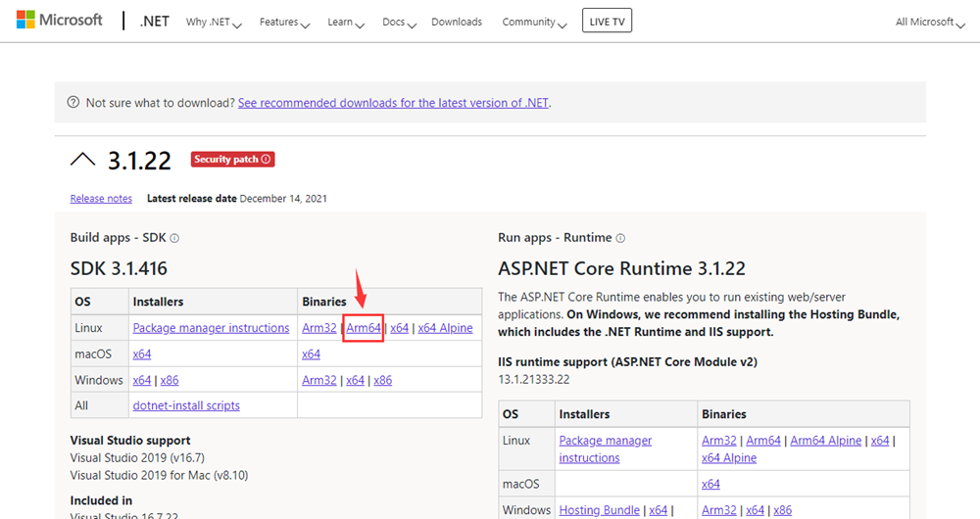Viewport: 980px width, 519px height.
Task: Open the All Microsoft dropdown
Action: coord(930,22)
